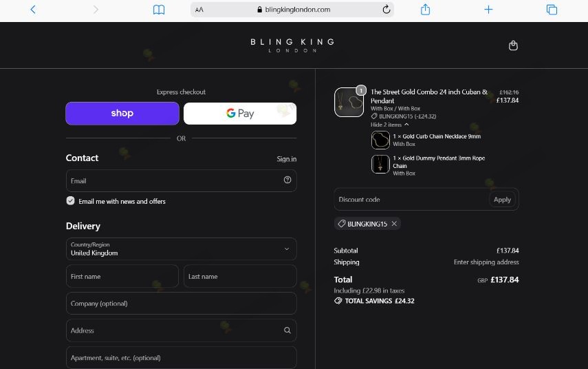The height and width of the screenshot is (369, 588).
Task: Show all tabs overview icon
Action: 552,10
